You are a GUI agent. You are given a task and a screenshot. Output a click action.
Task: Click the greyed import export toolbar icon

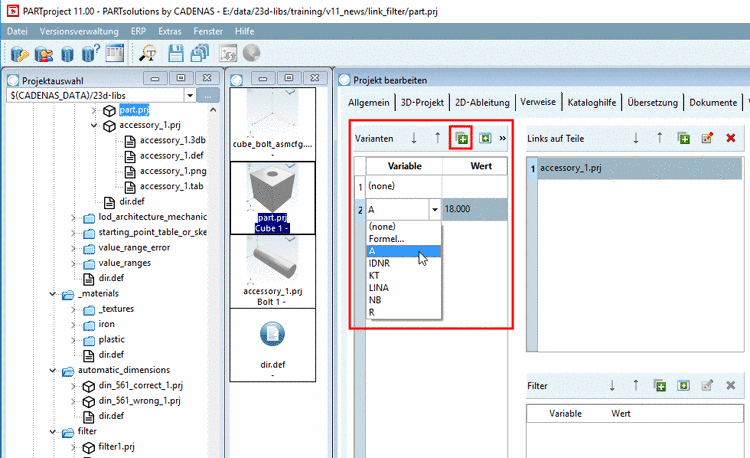[x=228, y=53]
